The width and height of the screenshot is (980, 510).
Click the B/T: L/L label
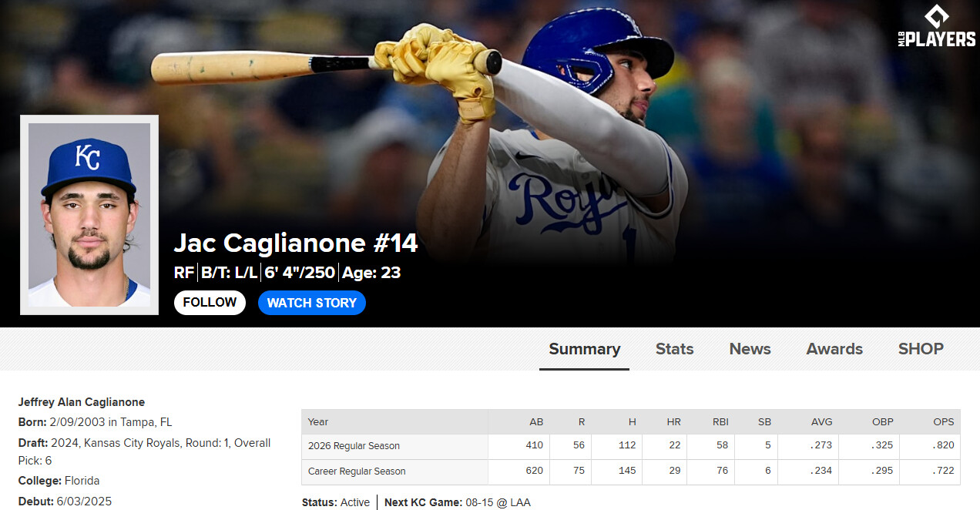tap(229, 273)
